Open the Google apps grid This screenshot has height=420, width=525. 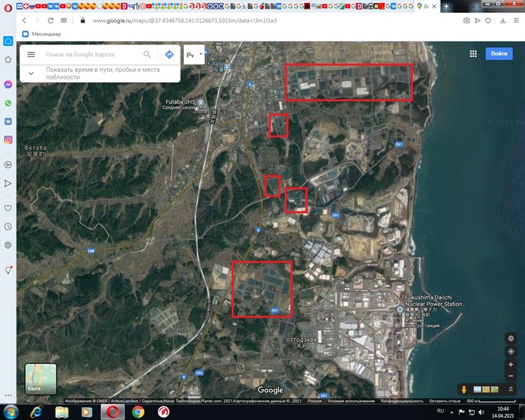click(x=473, y=53)
